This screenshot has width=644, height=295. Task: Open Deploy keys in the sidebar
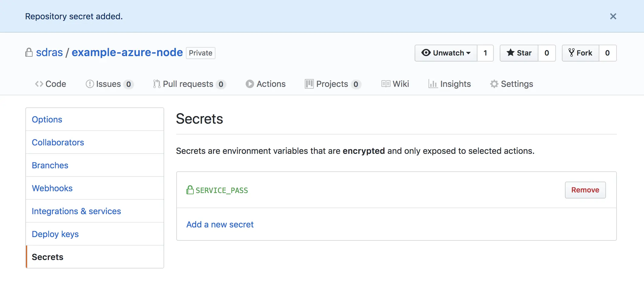(x=55, y=234)
